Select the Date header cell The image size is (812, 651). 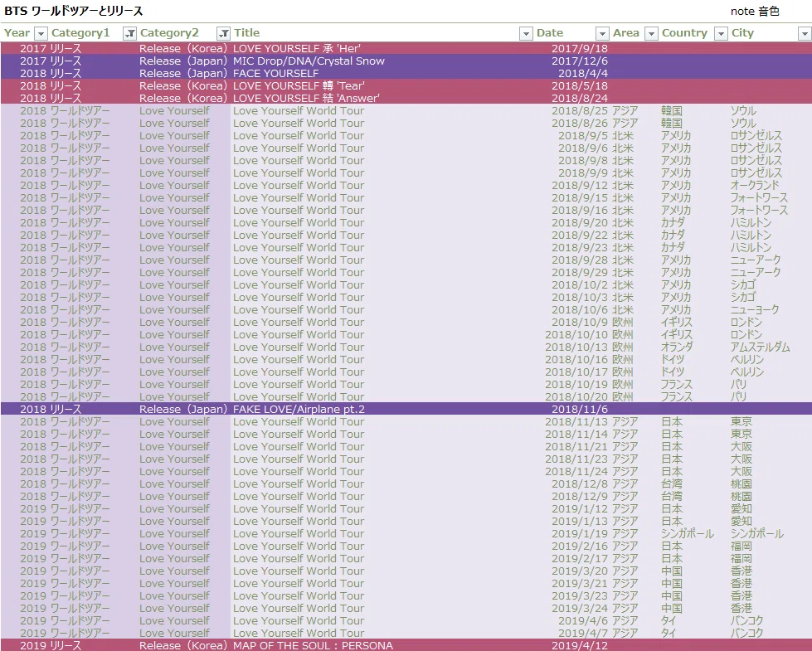(549, 33)
